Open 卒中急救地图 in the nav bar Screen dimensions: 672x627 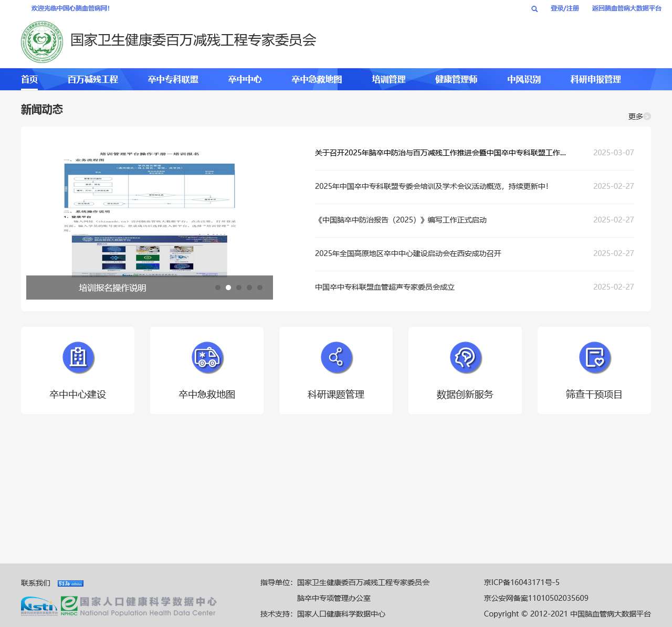click(317, 79)
